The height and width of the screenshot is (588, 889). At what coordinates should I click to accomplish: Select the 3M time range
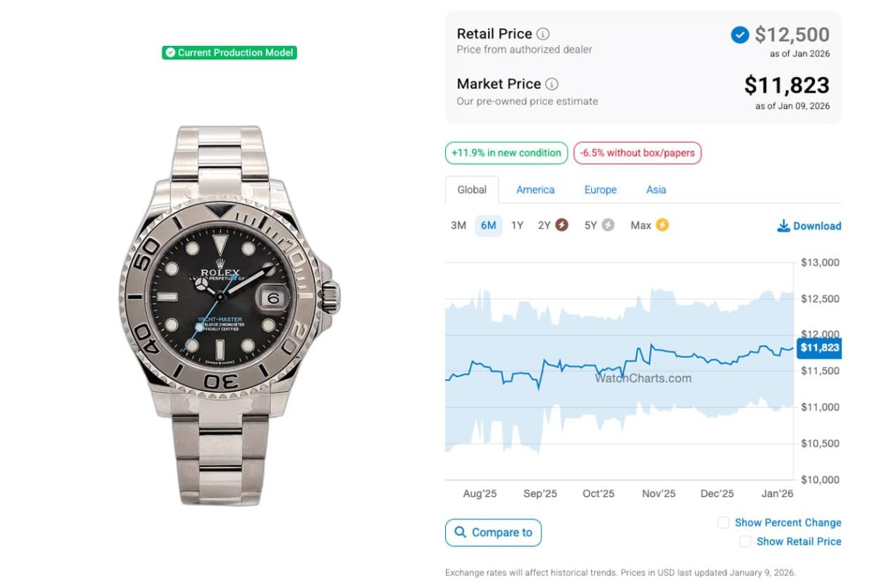pos(459,225)
